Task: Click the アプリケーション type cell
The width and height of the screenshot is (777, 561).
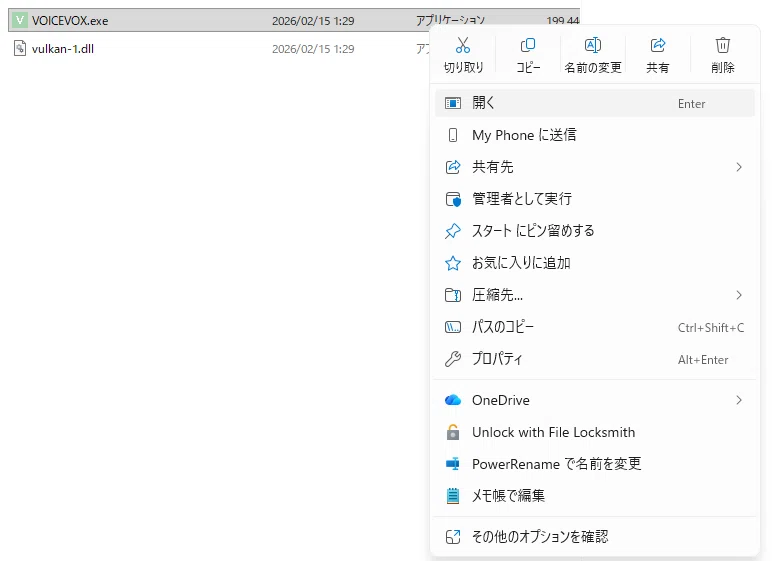Action: [450, 20]
